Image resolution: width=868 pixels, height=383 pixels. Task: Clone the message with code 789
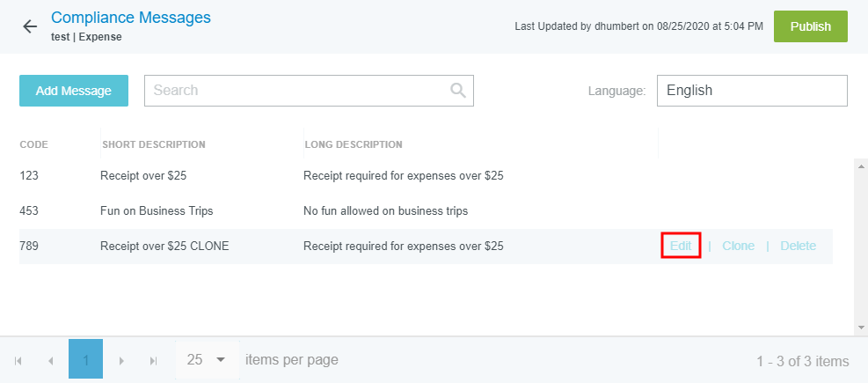pos(738,246)
